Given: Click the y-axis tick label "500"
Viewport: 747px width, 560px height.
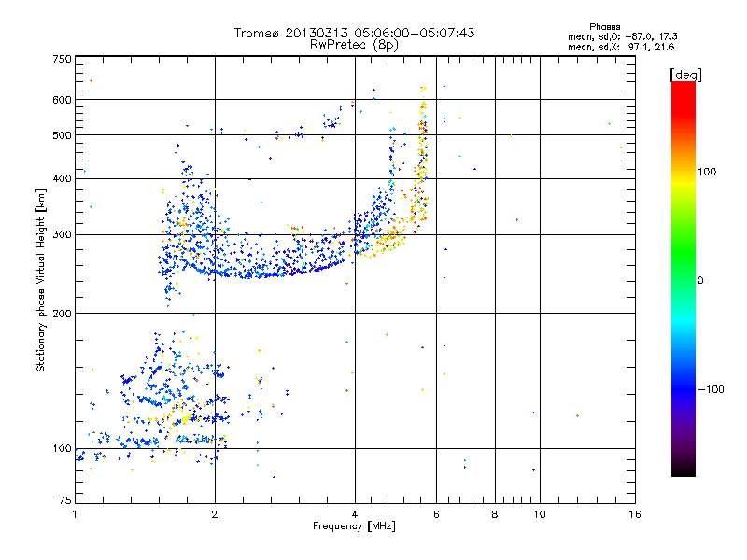Looking at the screenshot, I should pyautogui.click(x=62, y=135).
